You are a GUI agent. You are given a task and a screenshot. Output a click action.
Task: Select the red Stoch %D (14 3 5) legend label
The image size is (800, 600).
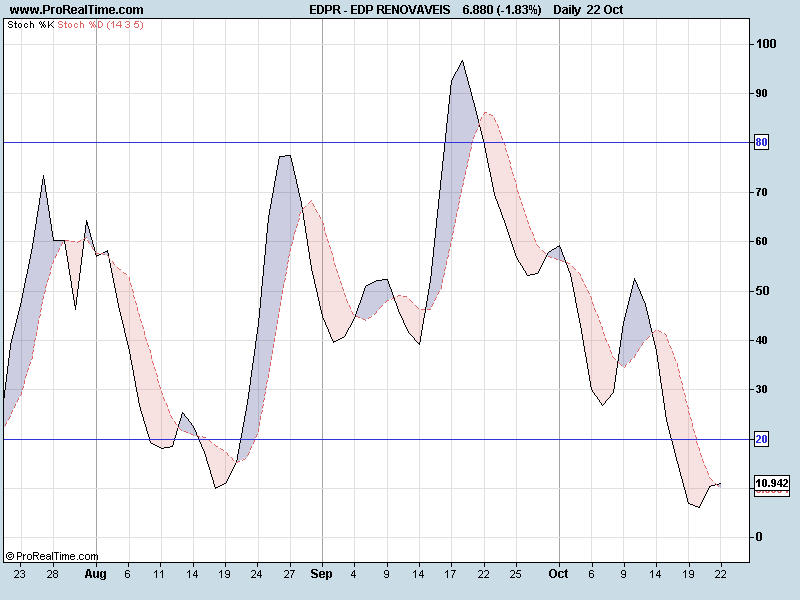[101, 24]
